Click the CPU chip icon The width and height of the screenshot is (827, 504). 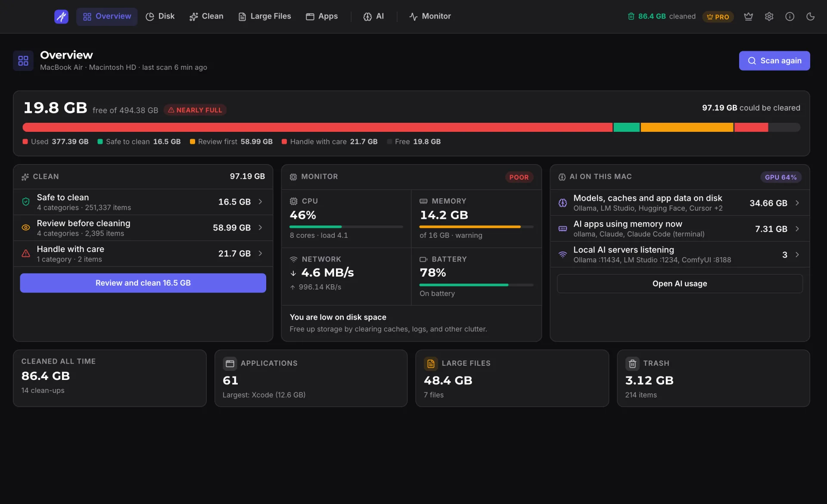click(x=294, y=201)
